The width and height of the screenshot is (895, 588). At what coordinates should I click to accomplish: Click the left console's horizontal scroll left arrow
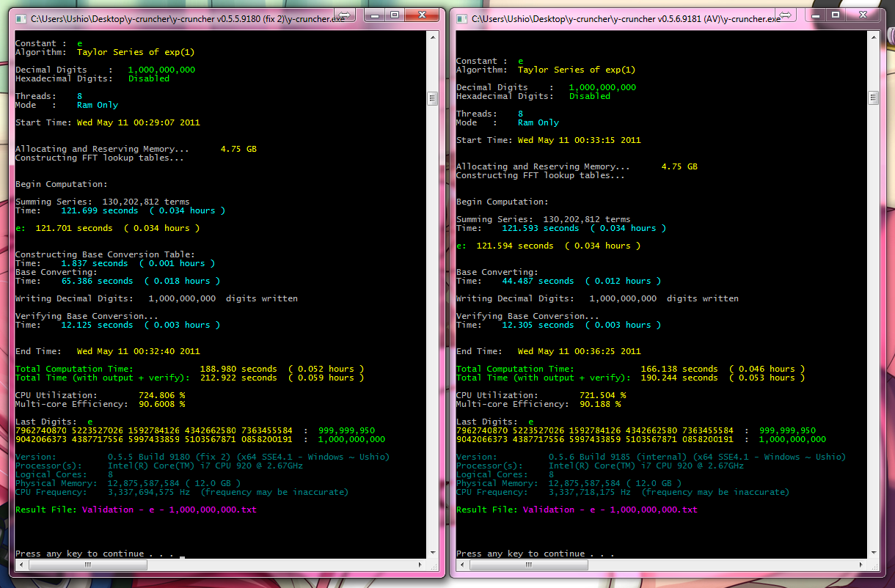point(21,563)
